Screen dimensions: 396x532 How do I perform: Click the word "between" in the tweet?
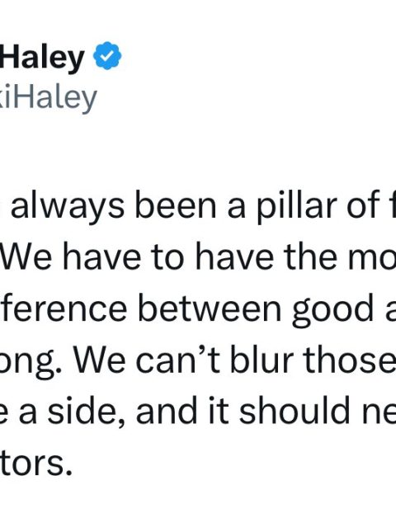[x=210, y=308]
